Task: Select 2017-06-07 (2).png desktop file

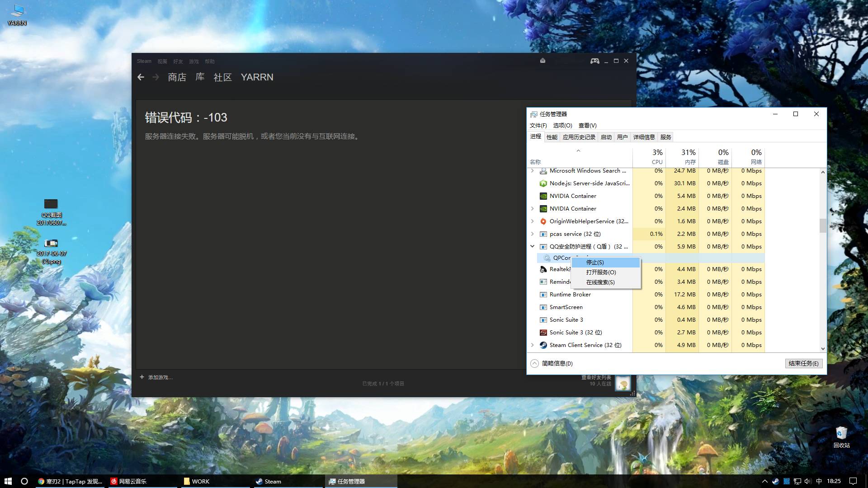Action: click(x=51, y=251)
